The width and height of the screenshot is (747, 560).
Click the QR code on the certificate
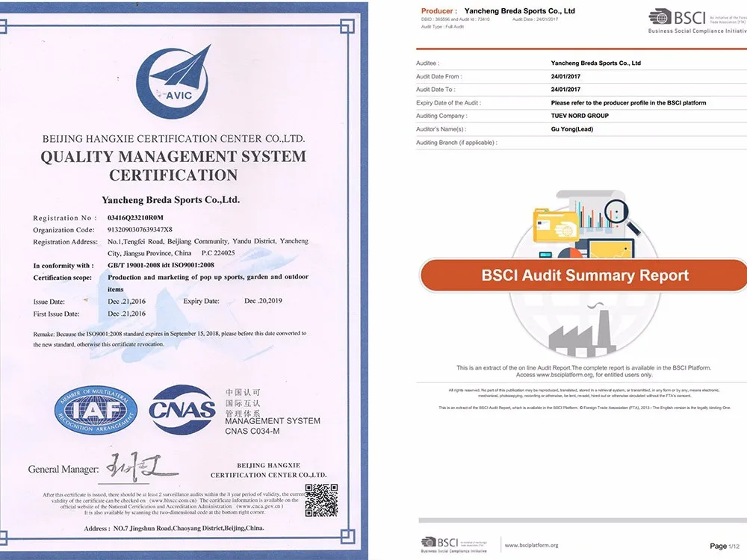[x=321, y=500]
